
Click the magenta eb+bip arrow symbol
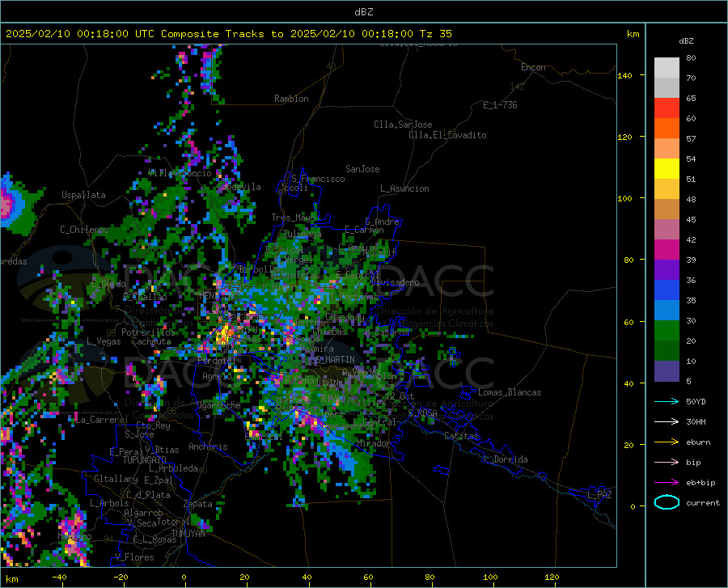667,483
